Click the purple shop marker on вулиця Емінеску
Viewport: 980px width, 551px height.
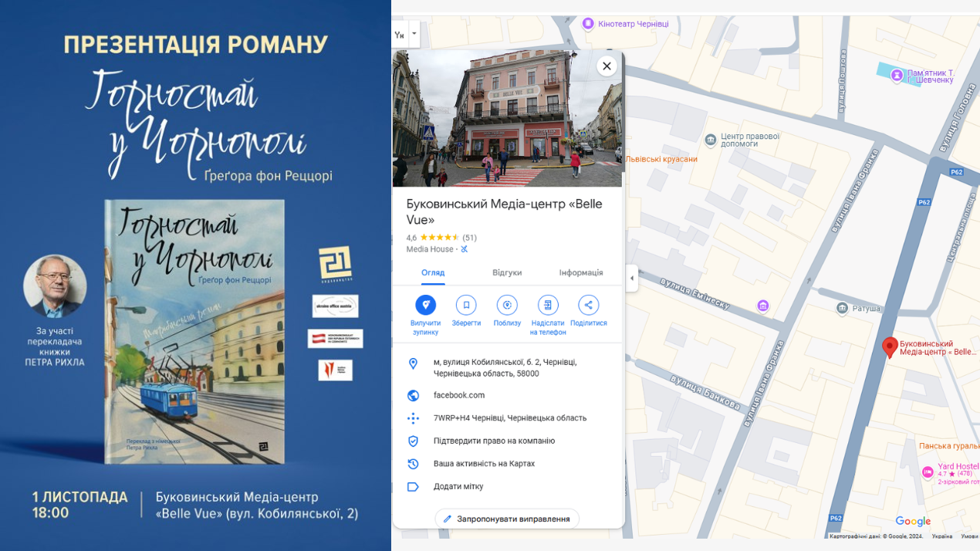(763, 306)
